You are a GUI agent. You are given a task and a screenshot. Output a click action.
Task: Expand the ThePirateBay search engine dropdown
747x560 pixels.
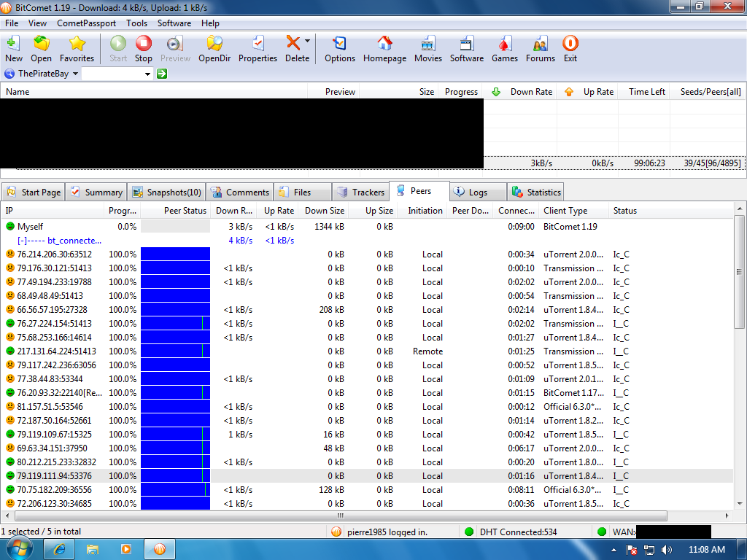tap(75, 74)
